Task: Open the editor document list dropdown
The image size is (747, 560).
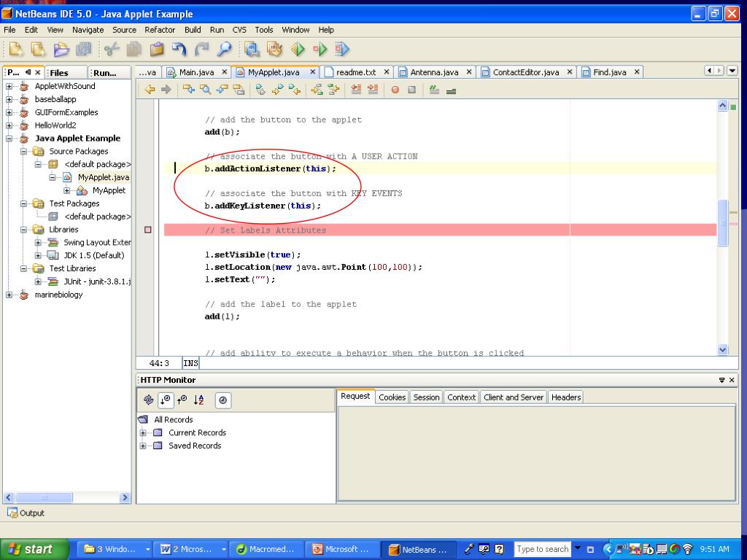Action: [732, 71]
